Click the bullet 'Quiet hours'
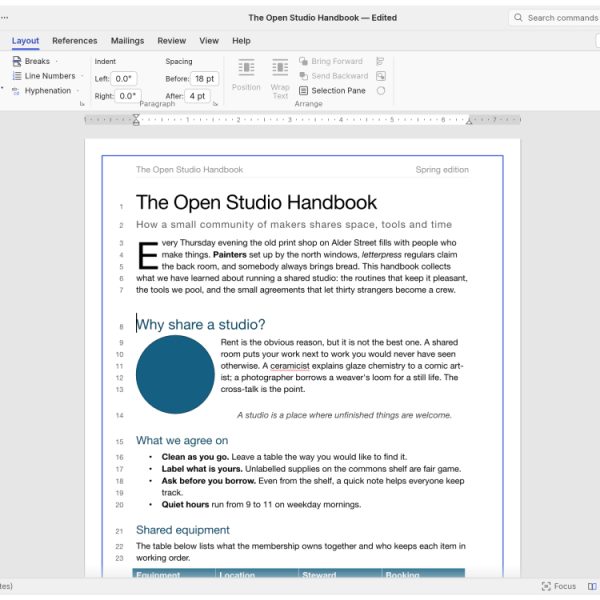Screen dimensions: 600x600 (x=185, y=504)
